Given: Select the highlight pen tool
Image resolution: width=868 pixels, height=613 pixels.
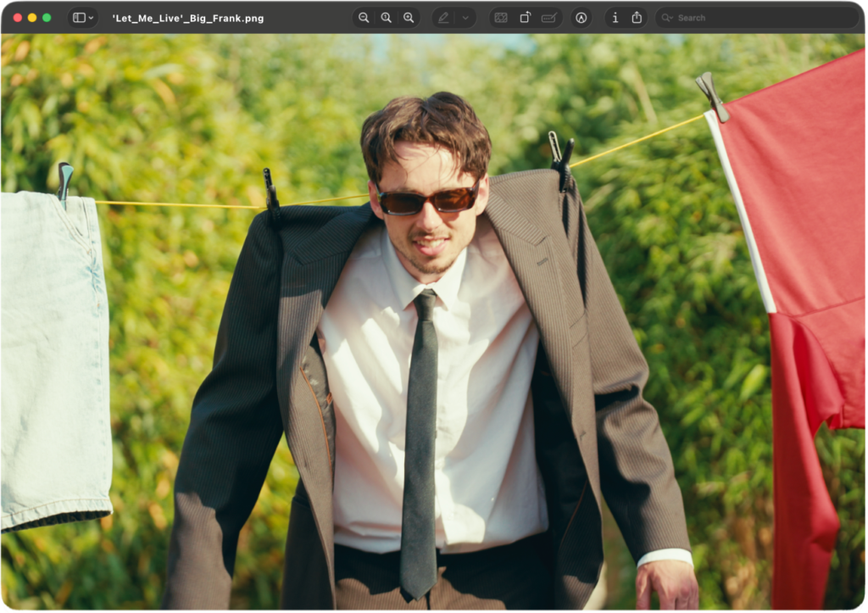Looking at the screenshot, I should [443, 18].
